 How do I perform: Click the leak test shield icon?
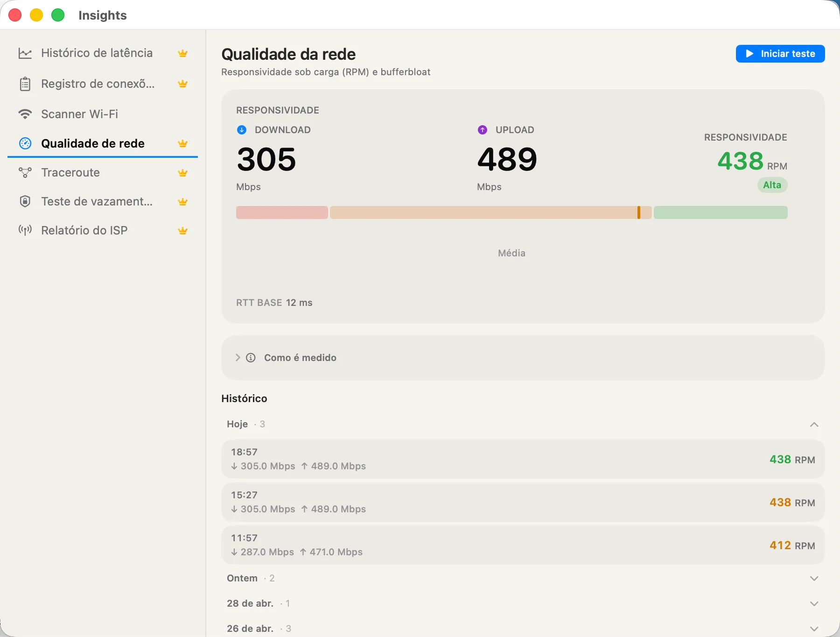click(x=25, y=201)
